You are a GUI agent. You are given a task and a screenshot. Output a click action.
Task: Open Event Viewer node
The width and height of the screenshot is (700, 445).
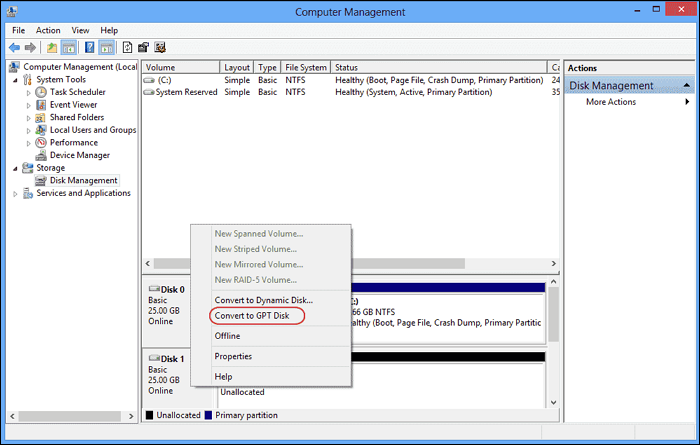[x=73, y=105]
